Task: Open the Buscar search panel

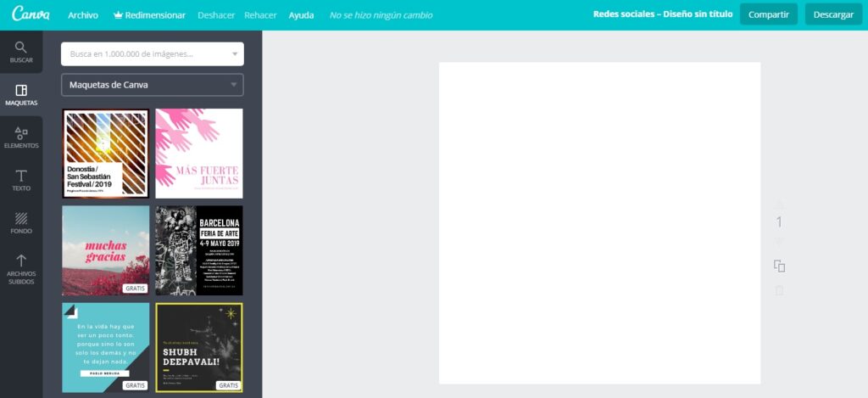Action: point(21,52)
